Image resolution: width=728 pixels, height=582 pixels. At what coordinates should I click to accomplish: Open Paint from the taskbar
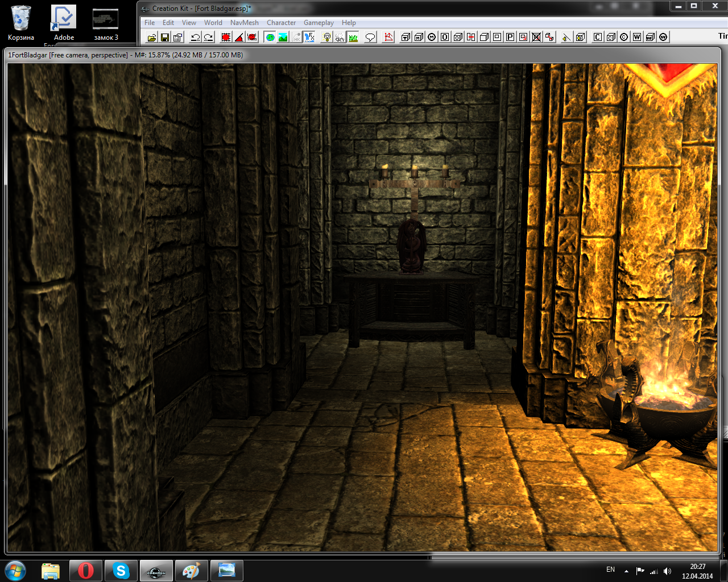191,571
